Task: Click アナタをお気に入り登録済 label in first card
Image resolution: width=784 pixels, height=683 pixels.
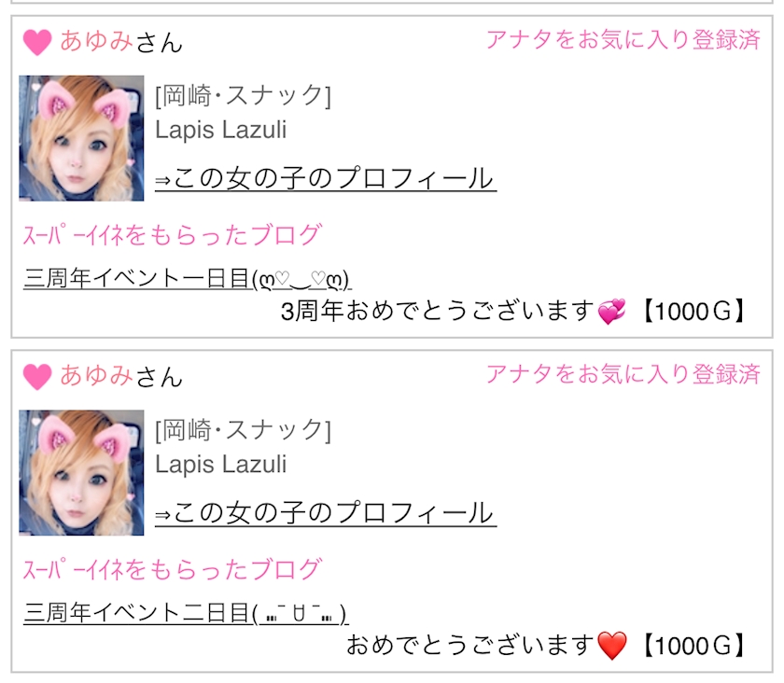Action: [623, 39]
